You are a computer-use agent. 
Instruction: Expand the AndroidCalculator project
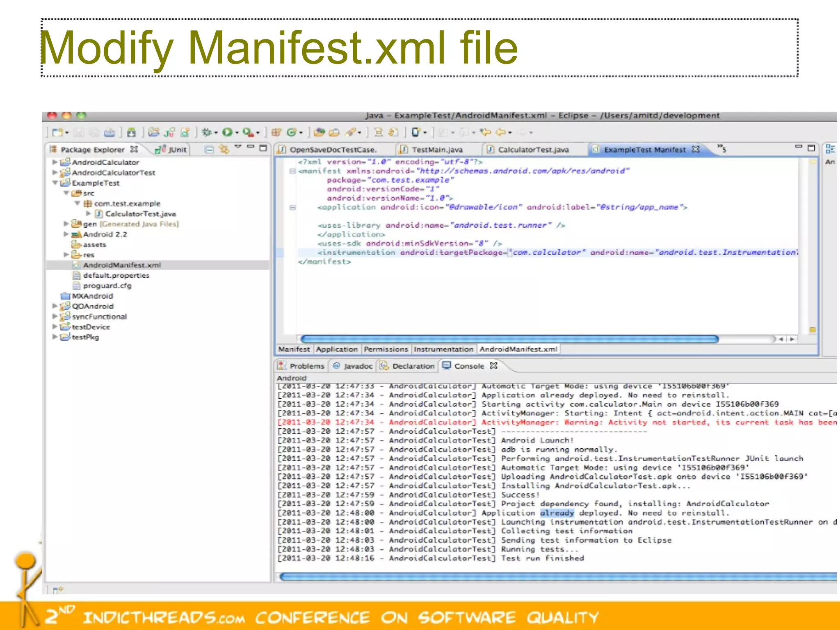[x=55, y=162]
